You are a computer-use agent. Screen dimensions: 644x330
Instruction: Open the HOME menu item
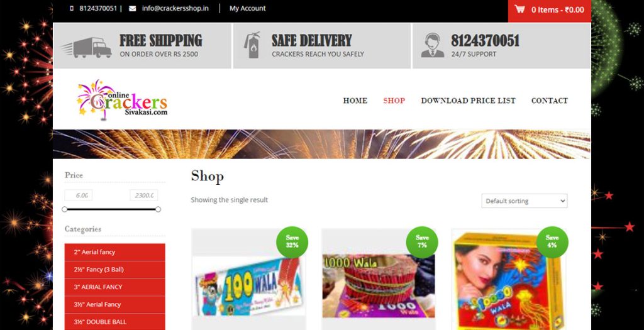coord(355,101)
